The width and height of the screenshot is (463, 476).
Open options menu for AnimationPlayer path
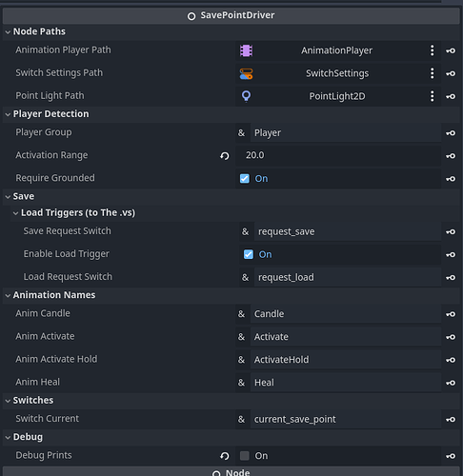tap(432, 50)
